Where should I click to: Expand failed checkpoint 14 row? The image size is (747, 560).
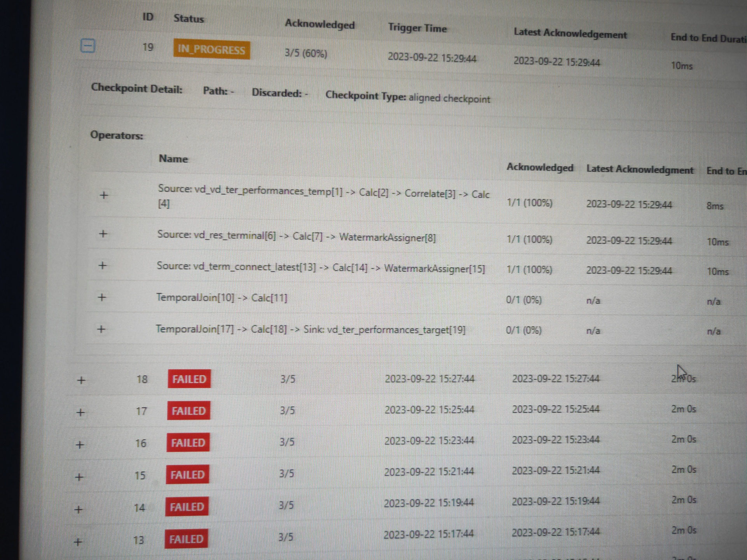point(78,509)
